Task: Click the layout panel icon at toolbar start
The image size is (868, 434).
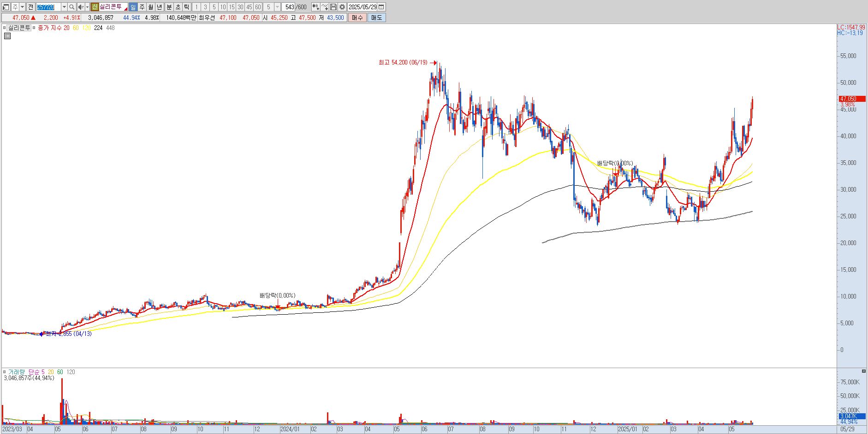Action: 6,7
